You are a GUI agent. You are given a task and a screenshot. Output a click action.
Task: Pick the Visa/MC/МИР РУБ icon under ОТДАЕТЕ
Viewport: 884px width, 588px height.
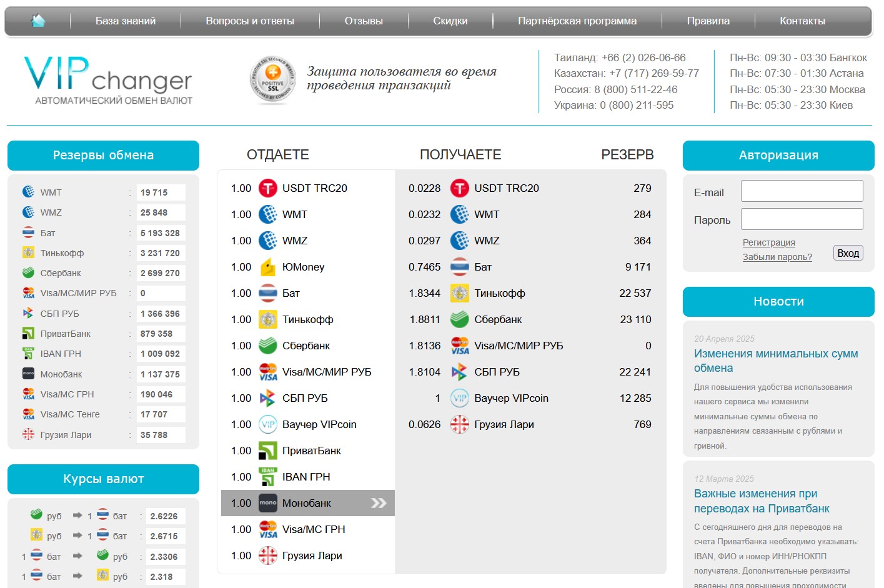pos(268,372)
